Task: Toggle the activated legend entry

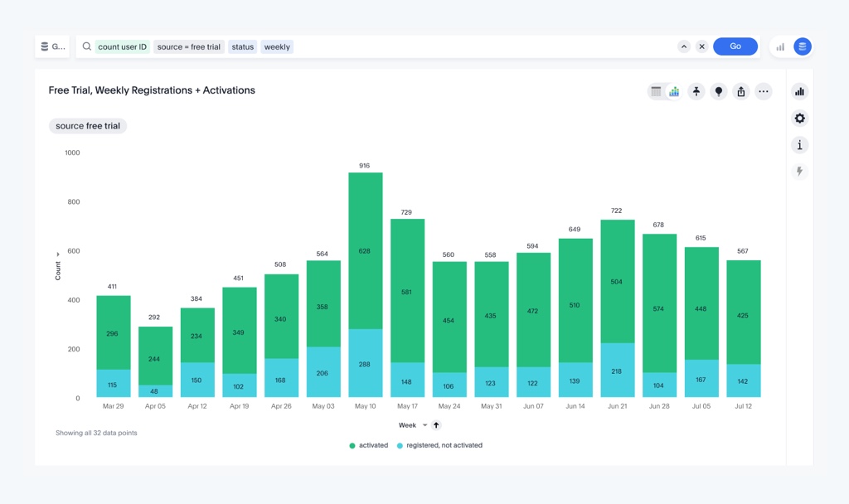Action: coord(368,445)
